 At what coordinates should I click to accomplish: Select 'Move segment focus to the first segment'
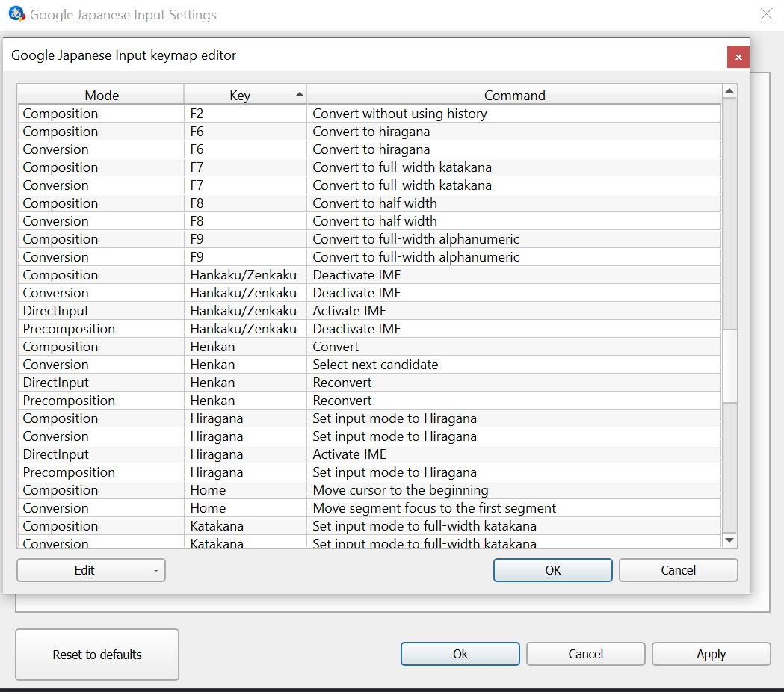pos(514,508)
